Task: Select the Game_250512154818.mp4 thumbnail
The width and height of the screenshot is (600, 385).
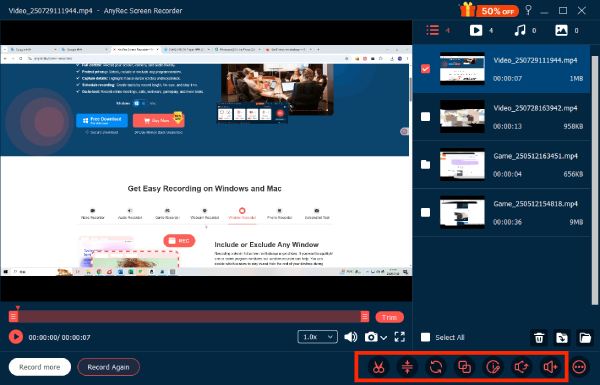Action: pyautogui.click(x=462, y=212)
